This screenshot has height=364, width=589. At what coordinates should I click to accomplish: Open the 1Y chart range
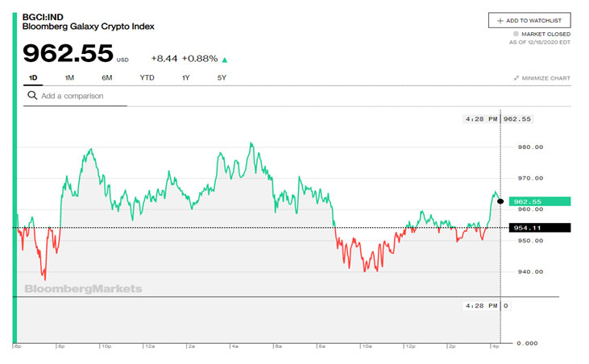pos(186,77)
